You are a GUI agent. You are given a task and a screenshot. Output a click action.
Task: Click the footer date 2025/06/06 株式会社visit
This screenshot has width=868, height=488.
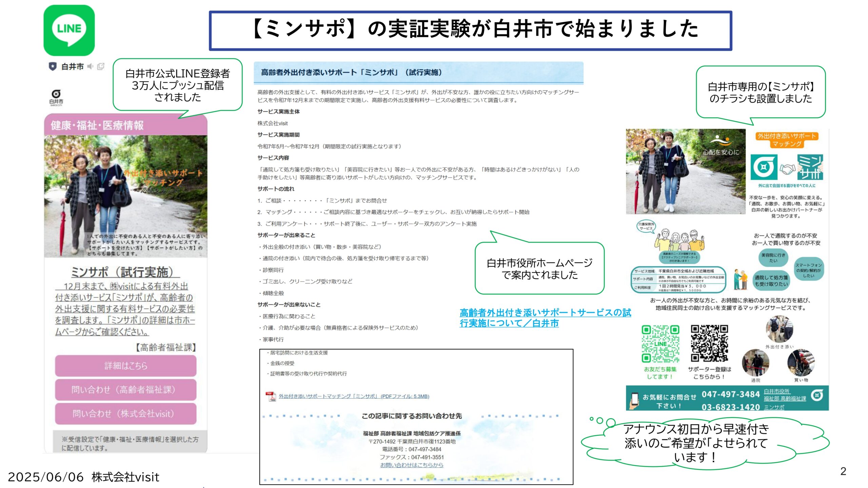[83, 477]
